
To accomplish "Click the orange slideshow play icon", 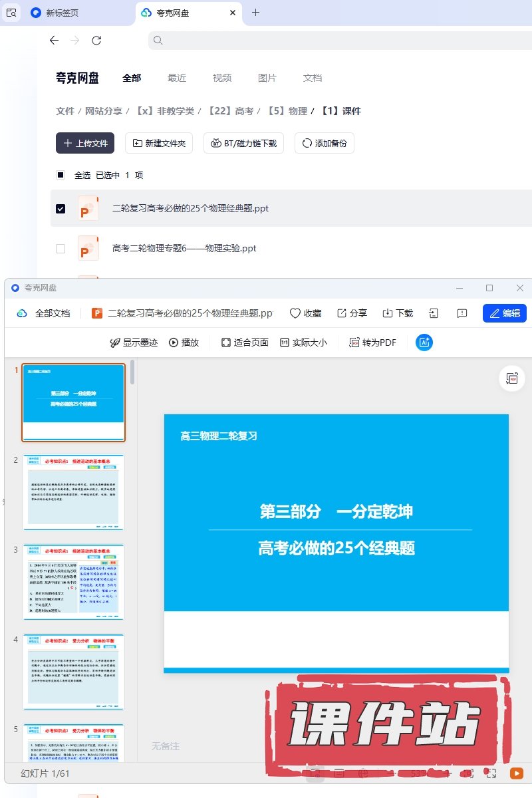I will tap(516, 773).
